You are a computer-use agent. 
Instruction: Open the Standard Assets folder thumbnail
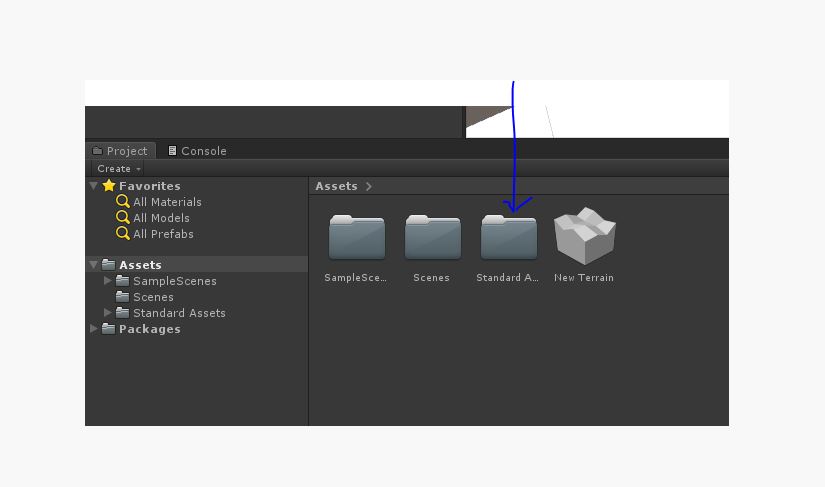click(x=509, y=237)
